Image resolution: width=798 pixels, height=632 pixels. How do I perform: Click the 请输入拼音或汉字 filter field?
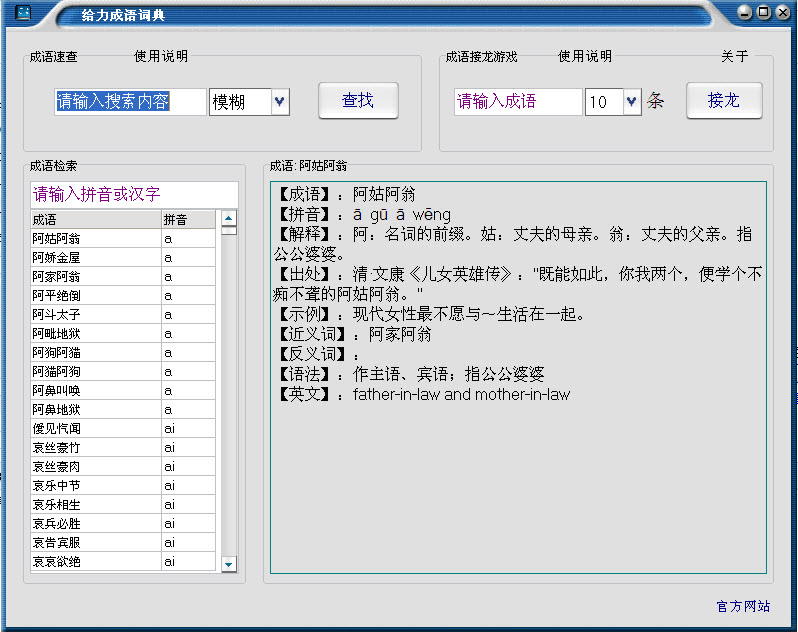(134, 194)
